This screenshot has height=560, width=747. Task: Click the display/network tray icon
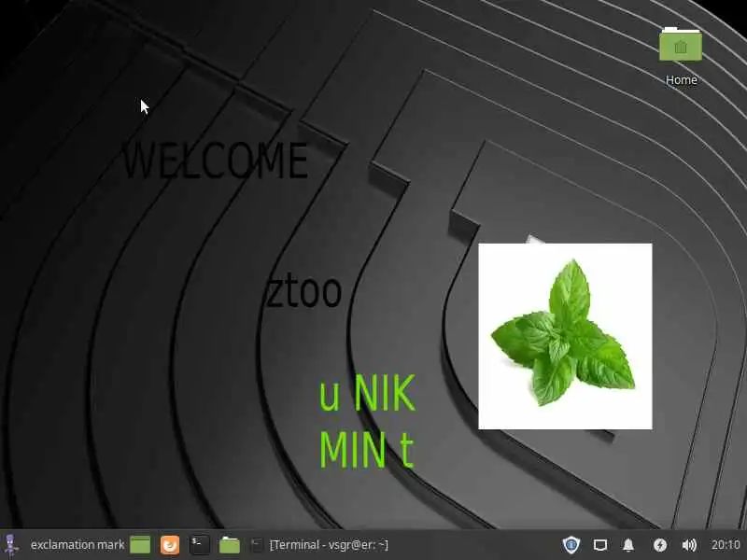(600, 545)
